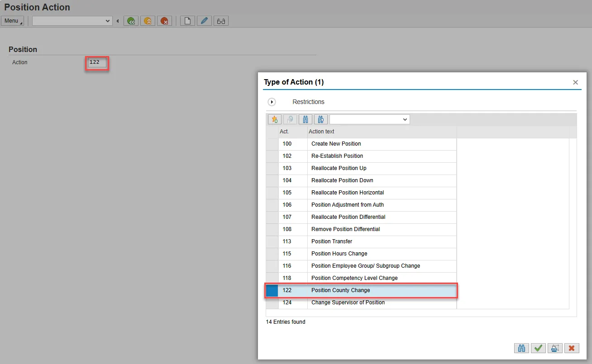Expand the Restrictions section
This screenshot has width=592, height=364.
click(272, 102)
